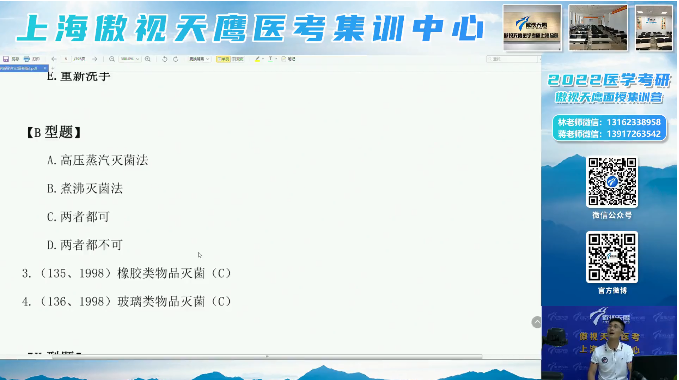The image size is (679, 380).
Task: Rotate page clockwise
Action: pyautogui.click(x=175, y=59)
